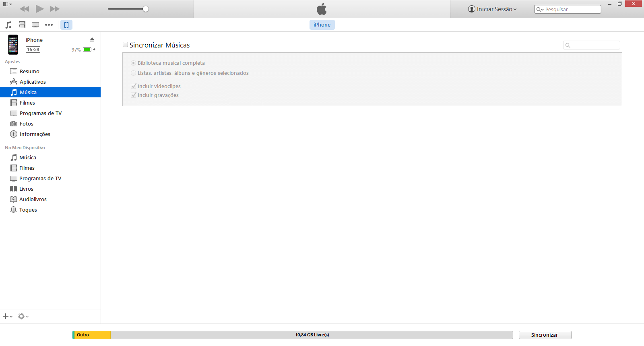Viewport: 644px width, 346px height.
Task: Open the add (+) menu at bottom
Action: click(x=8, y=316)
